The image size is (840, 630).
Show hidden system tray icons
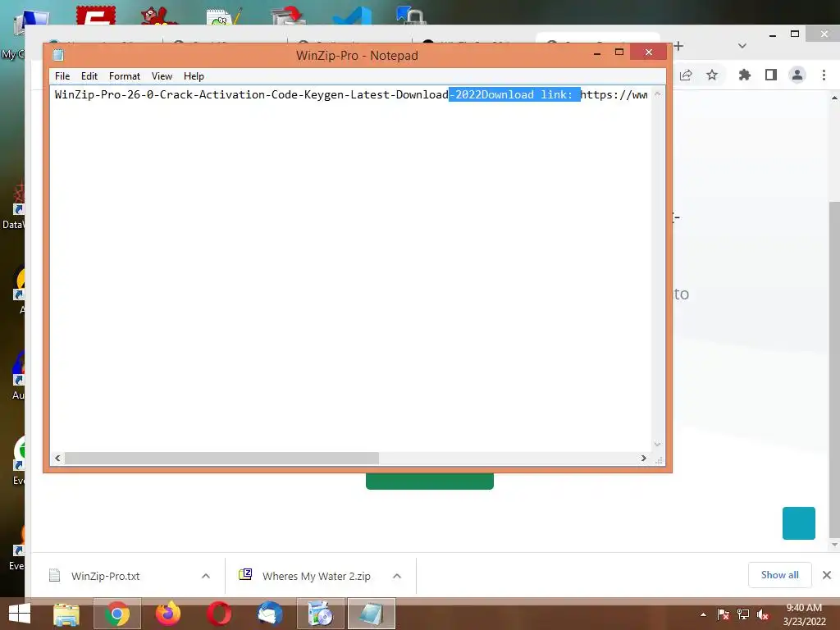tap(703, 614)
